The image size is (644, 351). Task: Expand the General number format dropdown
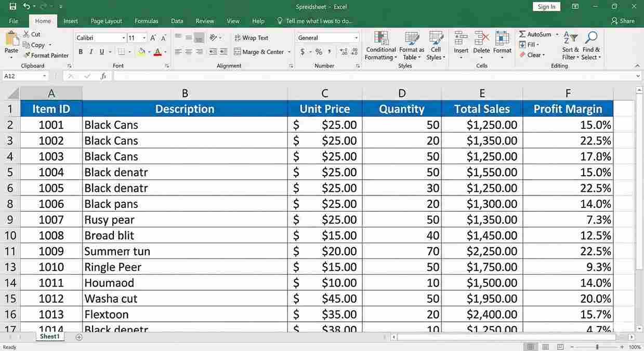pyautogui.click(x=356, y=38)
